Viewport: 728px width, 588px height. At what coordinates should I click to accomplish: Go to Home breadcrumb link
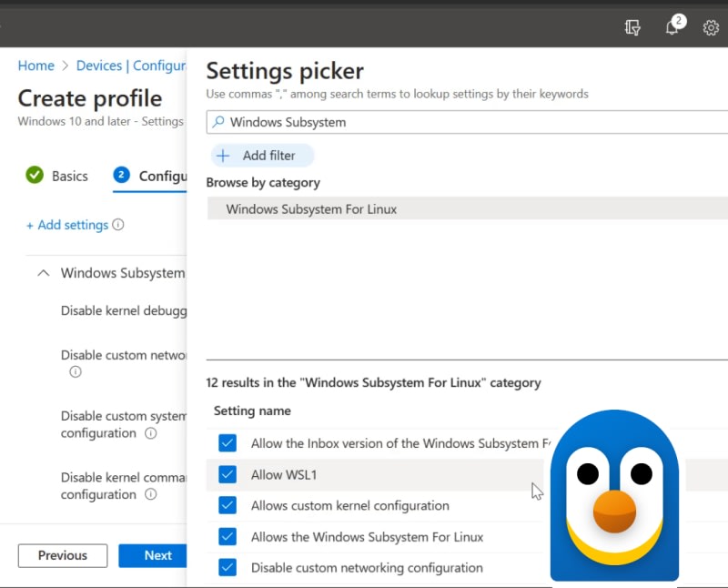(36, 66)
